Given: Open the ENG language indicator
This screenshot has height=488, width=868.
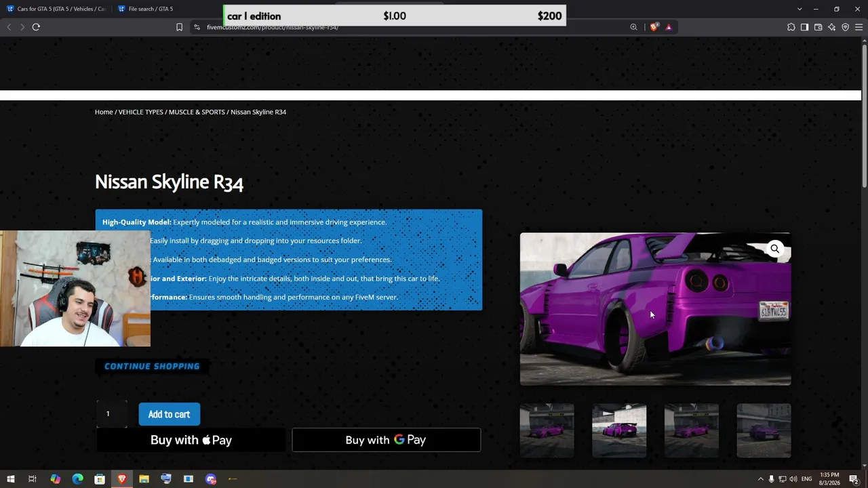Looking at the screenshot, I should coord(806,479).
